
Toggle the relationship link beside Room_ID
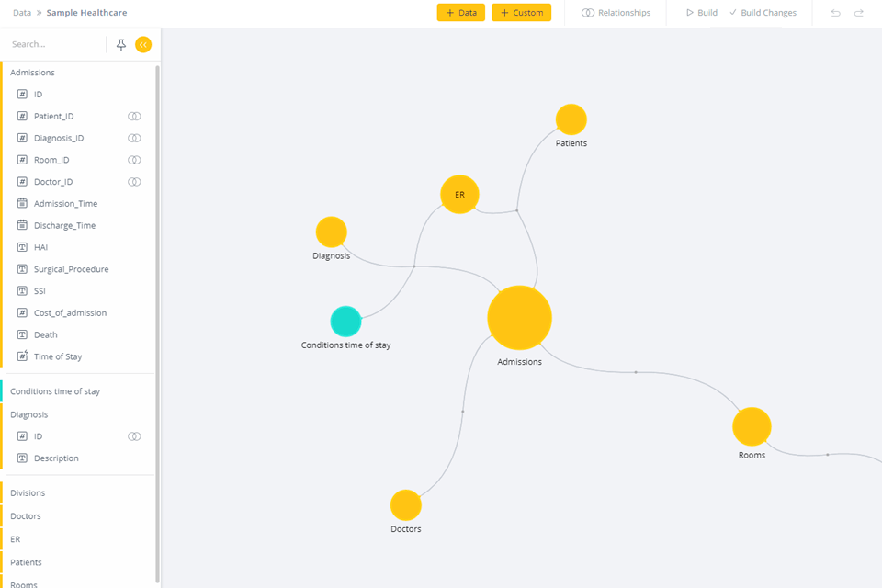point(134,159)
